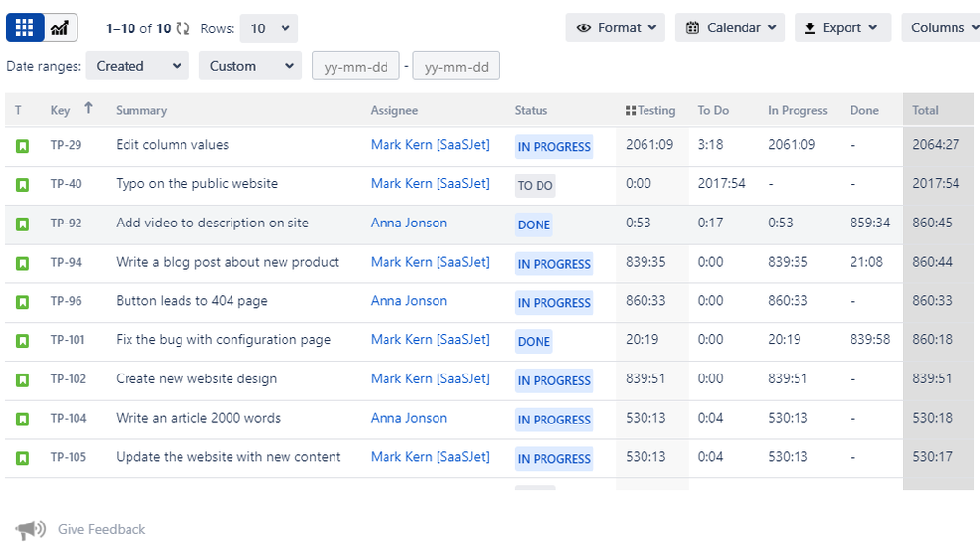Open Anna Jonson assignee link for TP-92
Image resolution: width=980 pixels, height=548 pixels.
409,224
